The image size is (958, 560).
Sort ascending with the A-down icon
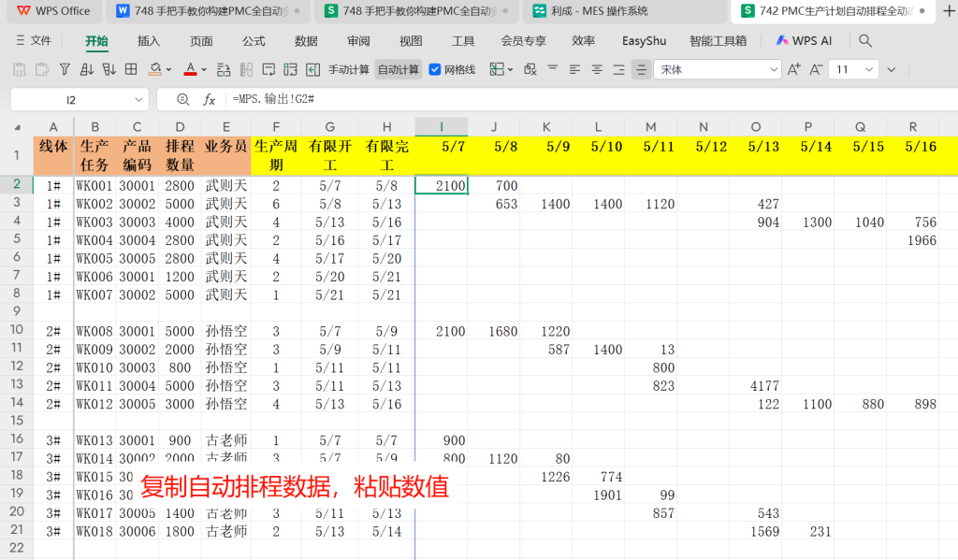point(87,69)
